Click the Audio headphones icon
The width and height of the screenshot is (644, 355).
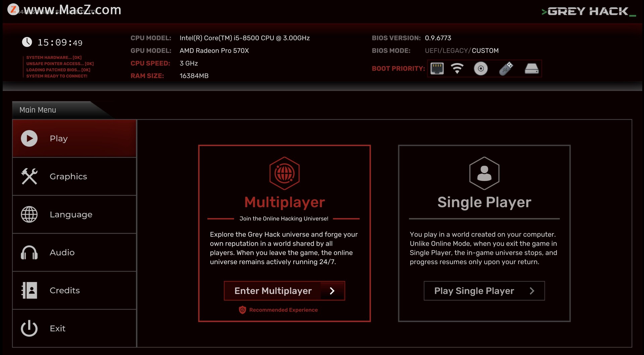pos(29,252)
